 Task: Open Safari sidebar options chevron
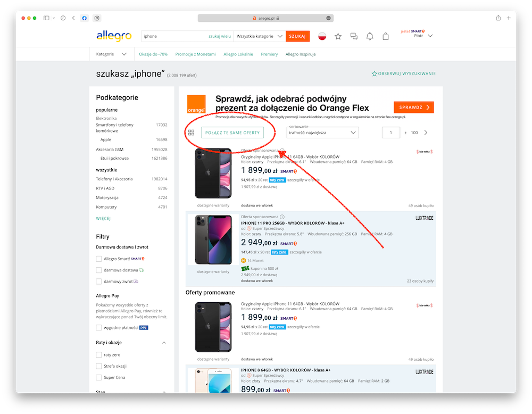point(54,18)
